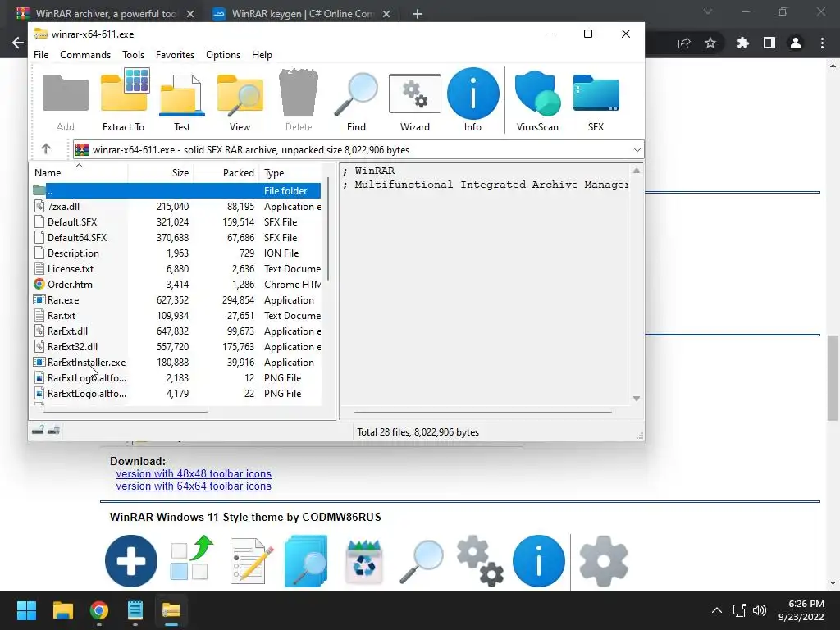Viewport: 840px width, 630px height.
Task: Select Default.SFX in the file list
Action: (x=176, y=221)
